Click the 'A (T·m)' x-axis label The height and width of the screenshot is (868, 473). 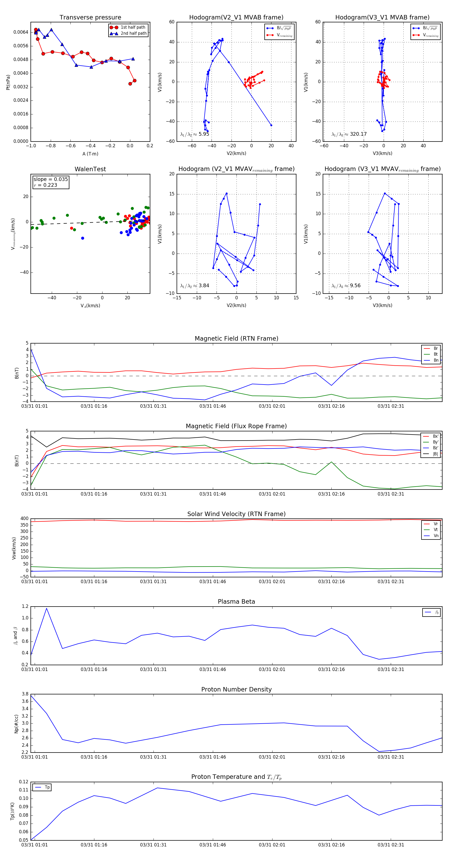coord(90,154)
